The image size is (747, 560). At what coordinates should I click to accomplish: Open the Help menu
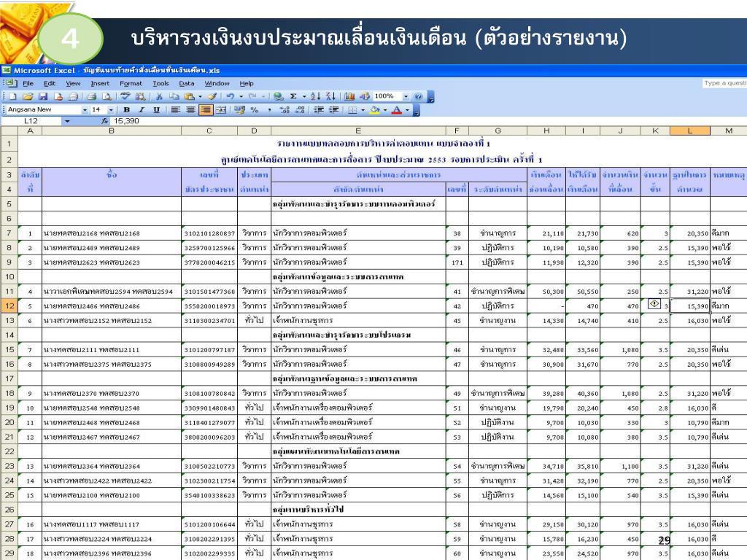(x=247, y=83)
